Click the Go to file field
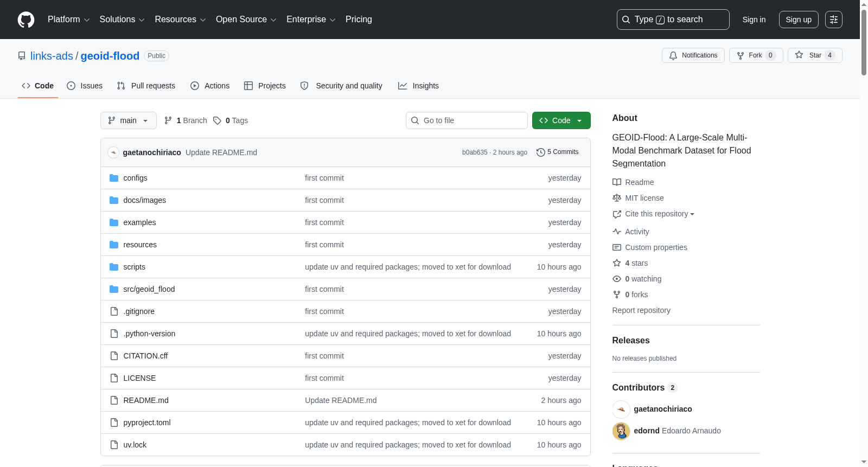The width and height of the screenshot is (868, 467). click(x=467, y=120)
